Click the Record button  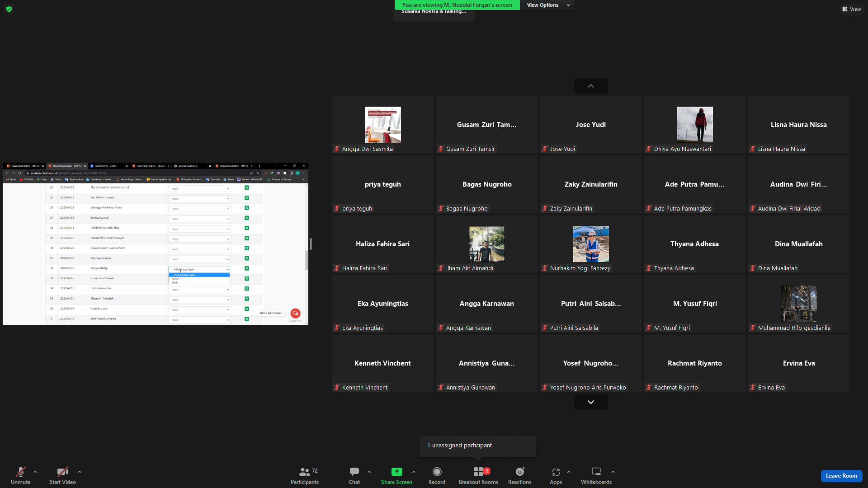(x=437, y=475)
